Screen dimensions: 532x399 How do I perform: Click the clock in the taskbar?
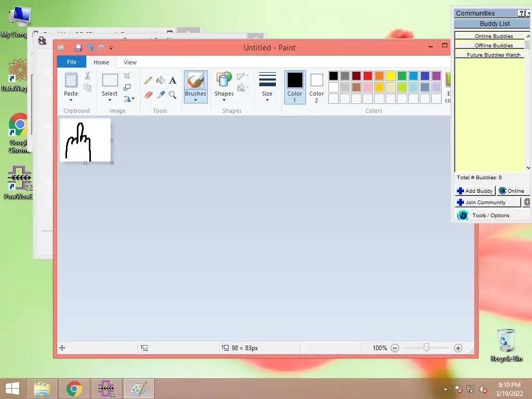pyautogui.click(x=509, y=389)
